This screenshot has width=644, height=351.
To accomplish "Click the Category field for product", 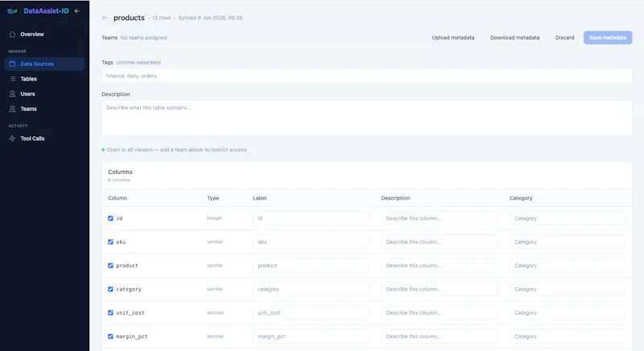I will [x=568, y=266].
